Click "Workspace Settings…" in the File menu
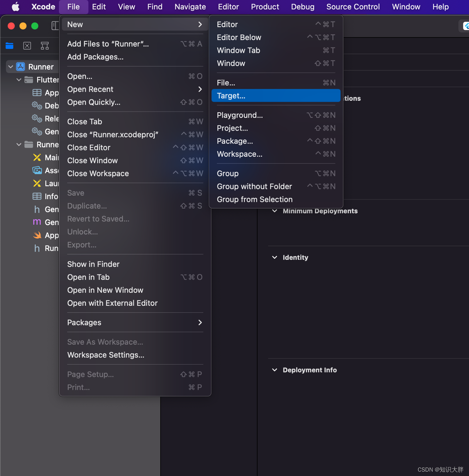The height and width of the screenshot is (476, 469). [x=106, y=355]
